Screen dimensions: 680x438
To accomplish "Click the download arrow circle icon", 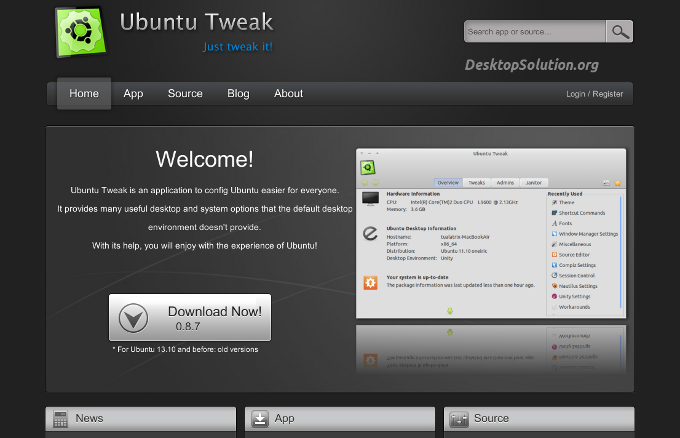I will pos(133,318).
